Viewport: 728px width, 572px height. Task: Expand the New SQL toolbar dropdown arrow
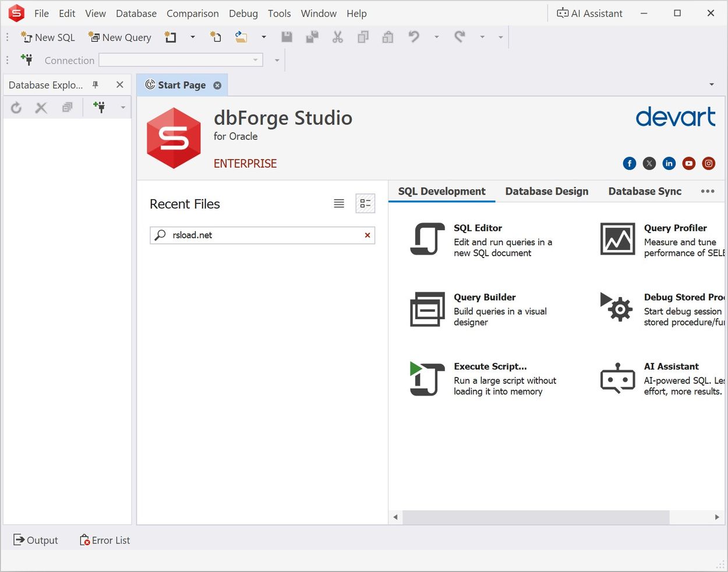194,37
